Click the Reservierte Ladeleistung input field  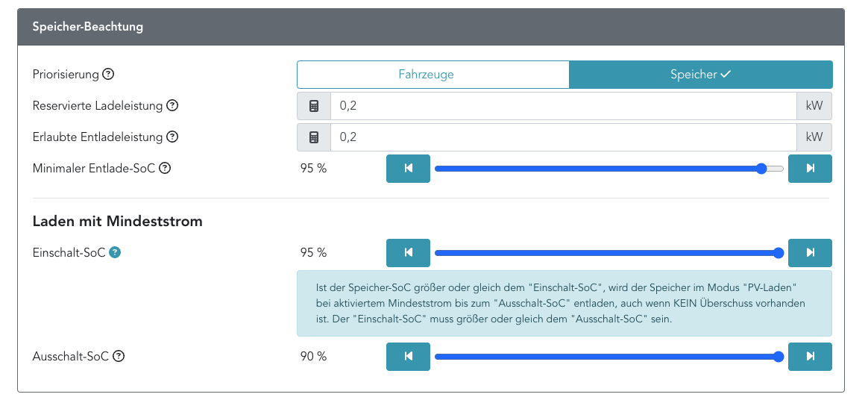563,106
